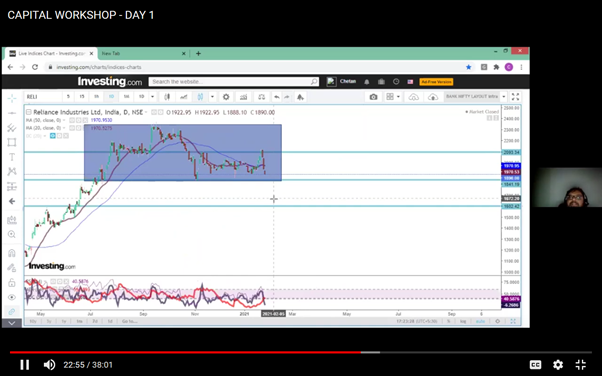This screenshot has height=376, width=602.
Task: Toggle fullscreen chart icon
Action: tap(515, 97)
